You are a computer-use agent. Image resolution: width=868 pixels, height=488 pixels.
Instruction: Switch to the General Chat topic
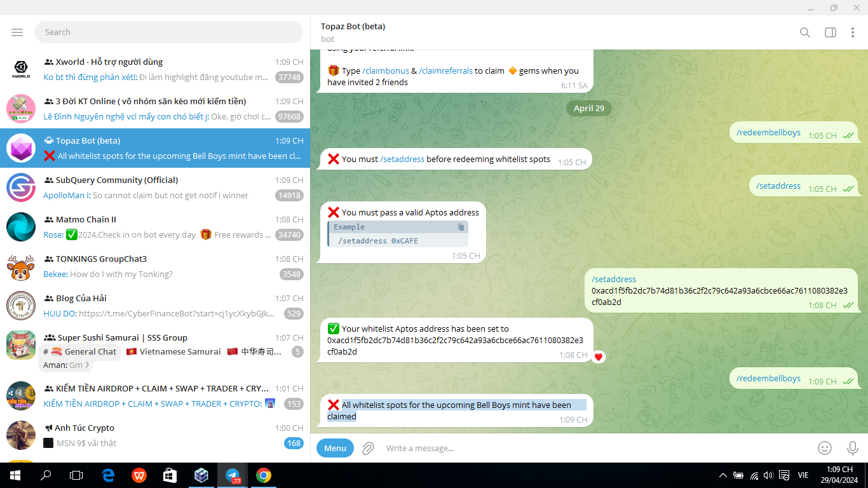[80, 351]
